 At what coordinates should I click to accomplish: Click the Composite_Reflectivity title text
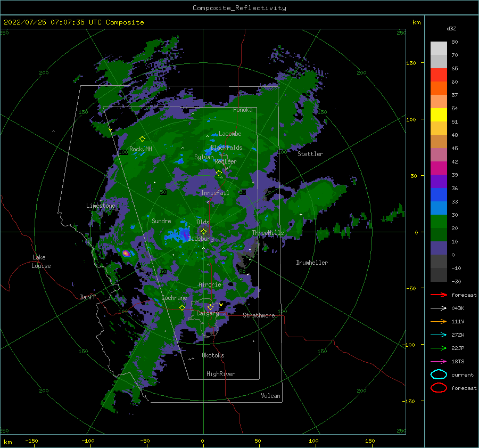(x=240, y=8)
